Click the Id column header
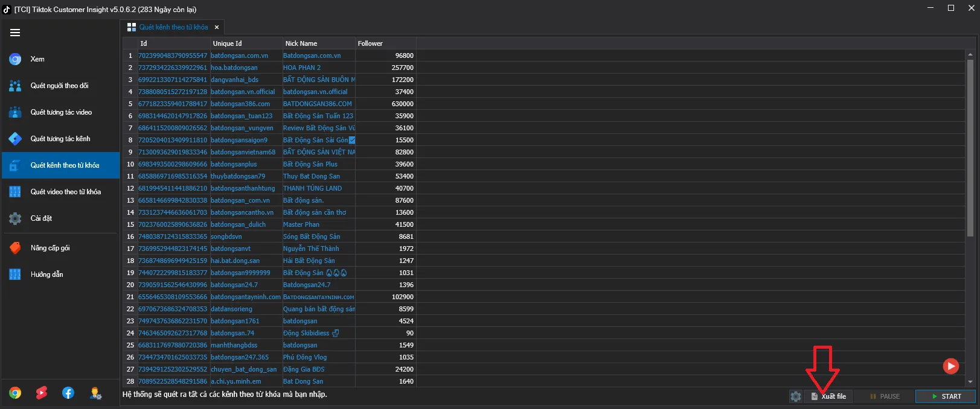 [174, 43]
